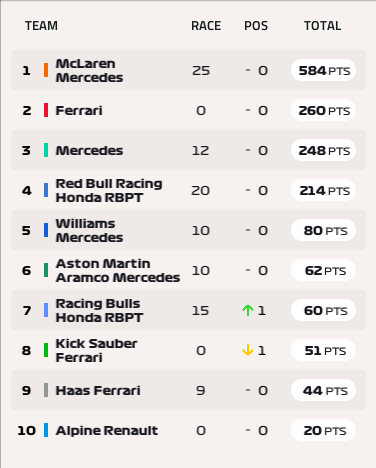This screenshot has width=376, height=468.
Task: Click the 584 PTS total badge
Action: [323, 70]
